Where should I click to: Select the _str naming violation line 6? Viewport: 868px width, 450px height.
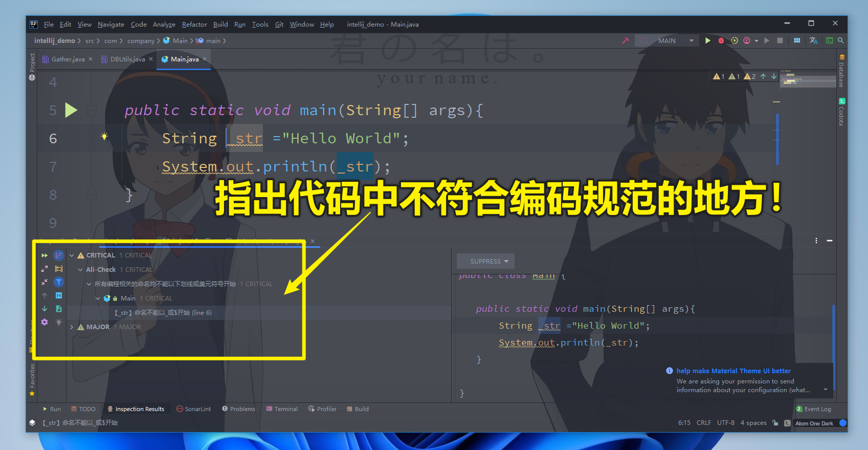coord(163,313)
